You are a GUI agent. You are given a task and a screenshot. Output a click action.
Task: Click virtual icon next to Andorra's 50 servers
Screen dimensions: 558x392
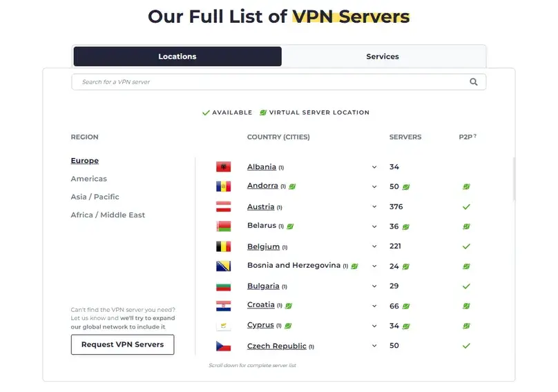tap(406, 187)
